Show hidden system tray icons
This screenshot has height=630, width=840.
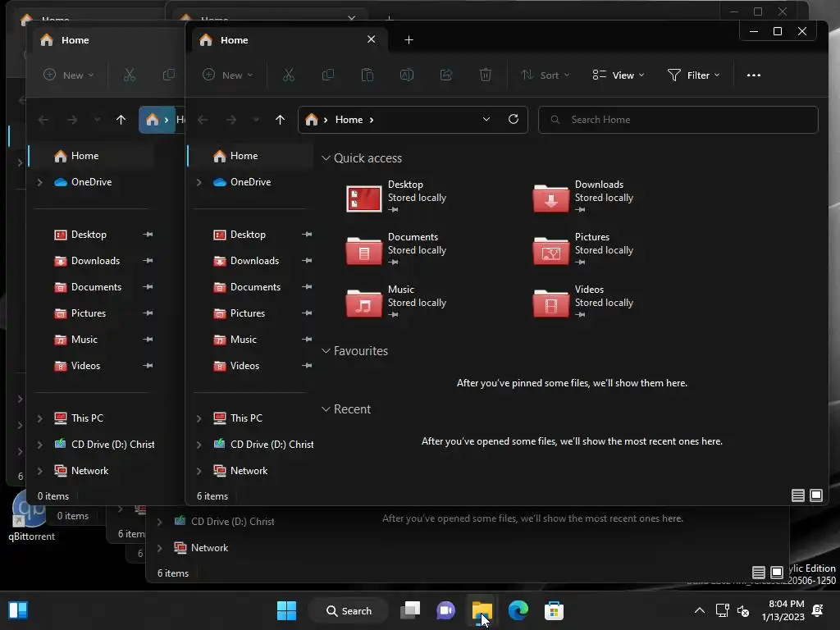point(699,610)
